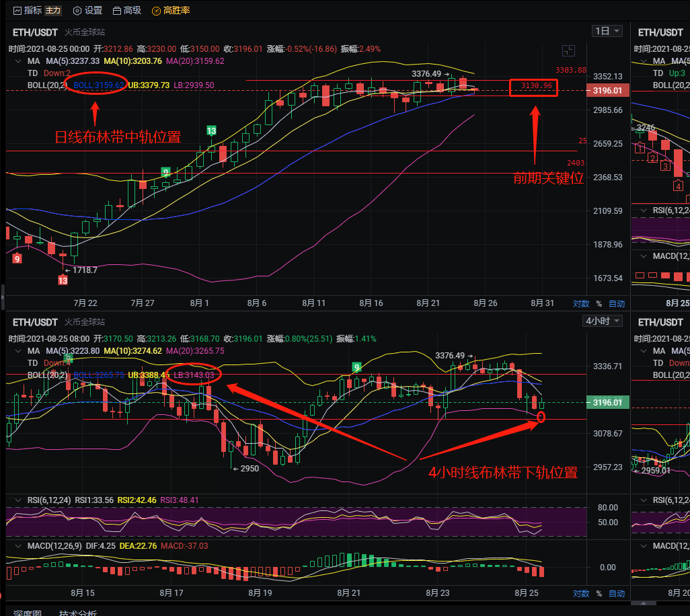
Task: Click green TD 13 marker on daily chart
Action: pyautogui.click(x=211, y=130)
